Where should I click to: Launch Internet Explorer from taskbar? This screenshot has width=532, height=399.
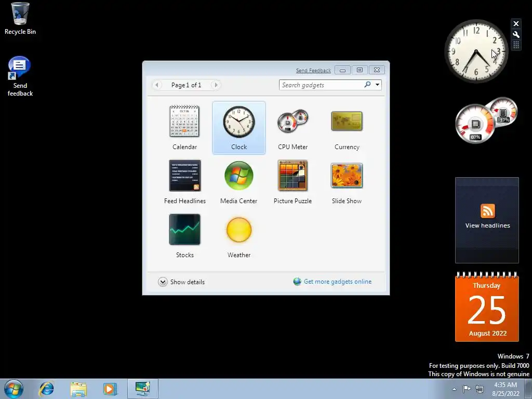tap(46, 389)
